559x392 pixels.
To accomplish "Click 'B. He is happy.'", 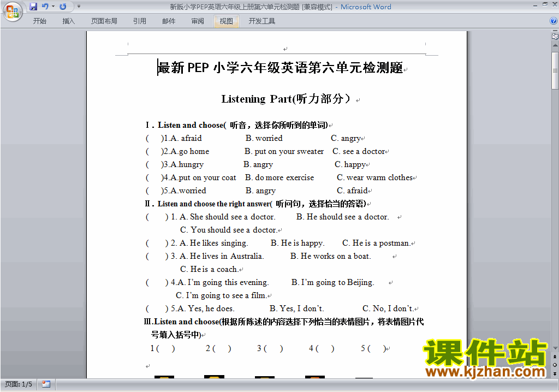I will [x=298, y=243].
